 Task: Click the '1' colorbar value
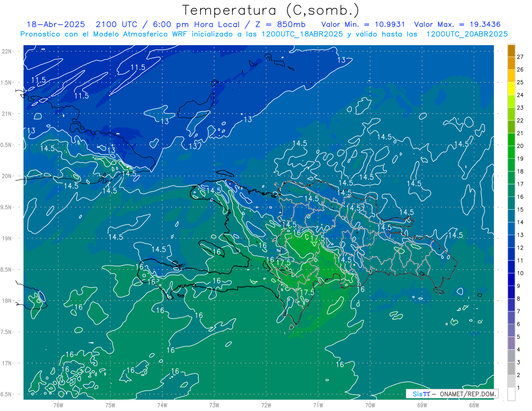click(519, 388)
